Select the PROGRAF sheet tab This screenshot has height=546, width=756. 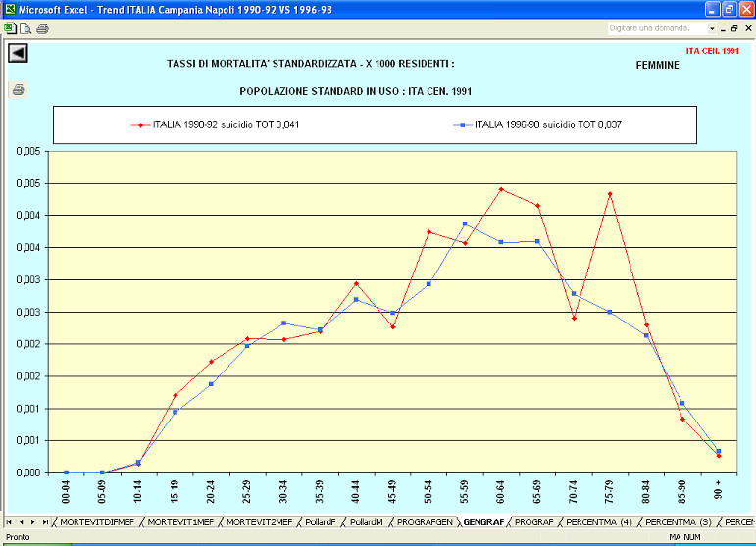(534, 521)
